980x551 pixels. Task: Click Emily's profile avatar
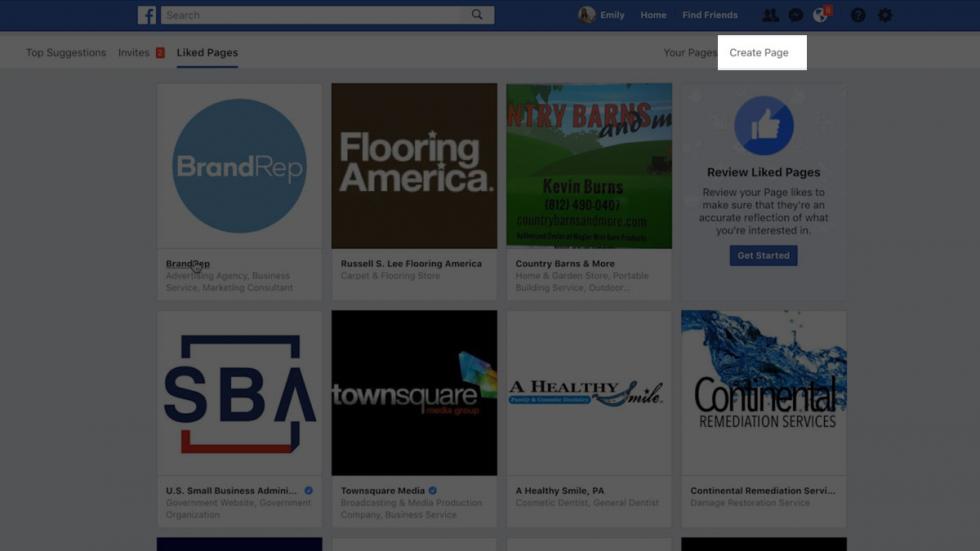[586, 15]
